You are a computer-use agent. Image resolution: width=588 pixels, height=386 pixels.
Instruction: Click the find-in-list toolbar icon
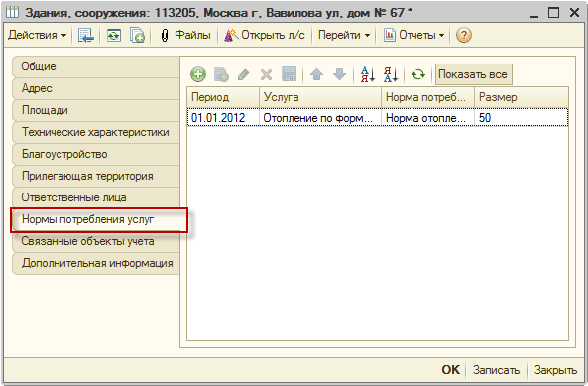86,35
